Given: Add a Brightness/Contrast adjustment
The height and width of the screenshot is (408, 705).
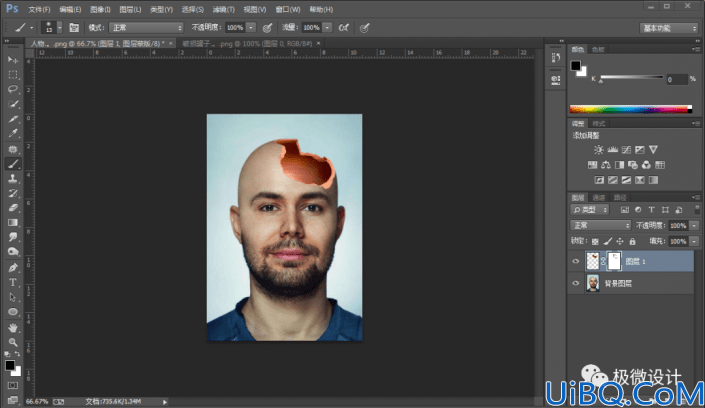Looking at the screenshot, I should point(599,150).
